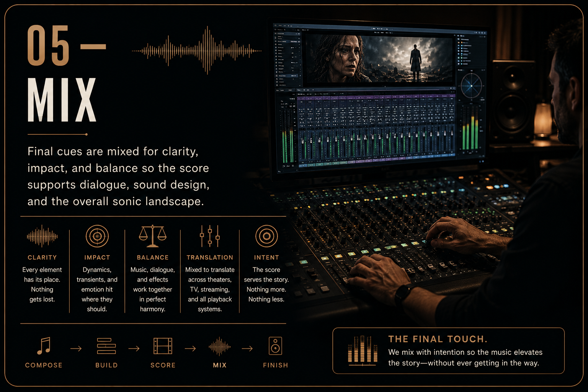Select the music note icon above COMPOSE
Screen dimensions: 588x392
44,346
